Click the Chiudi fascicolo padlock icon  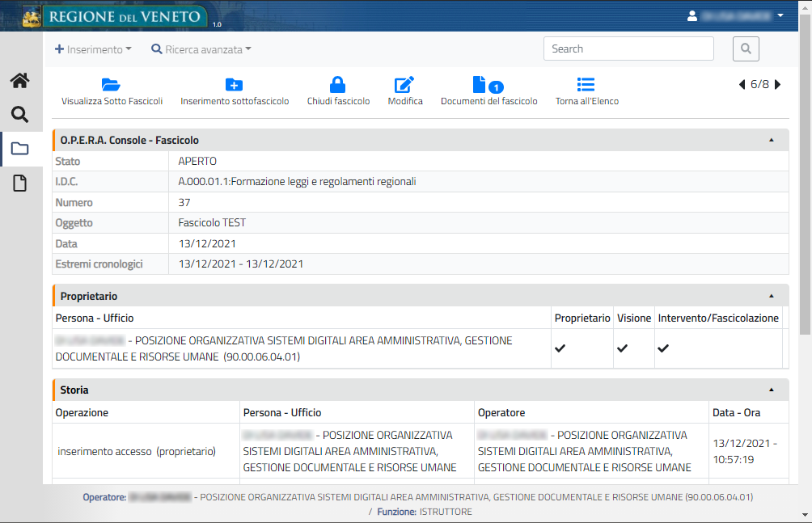[337, 84]
